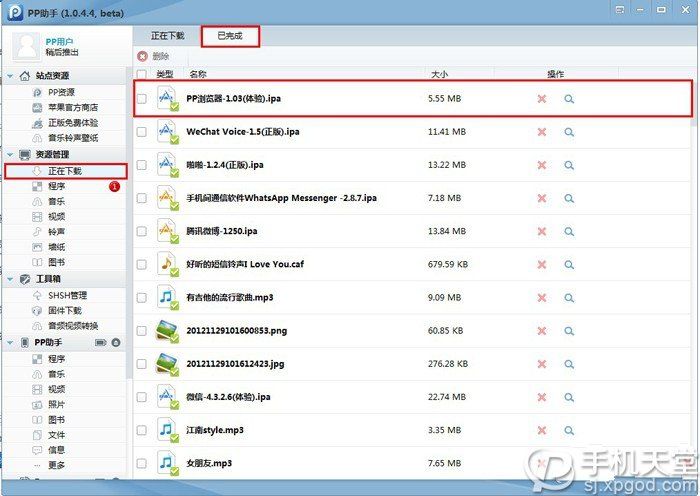This screenshot has width=700, height=496.
Task: Switch to the 已完成 tab
Action: click(230, 36)
